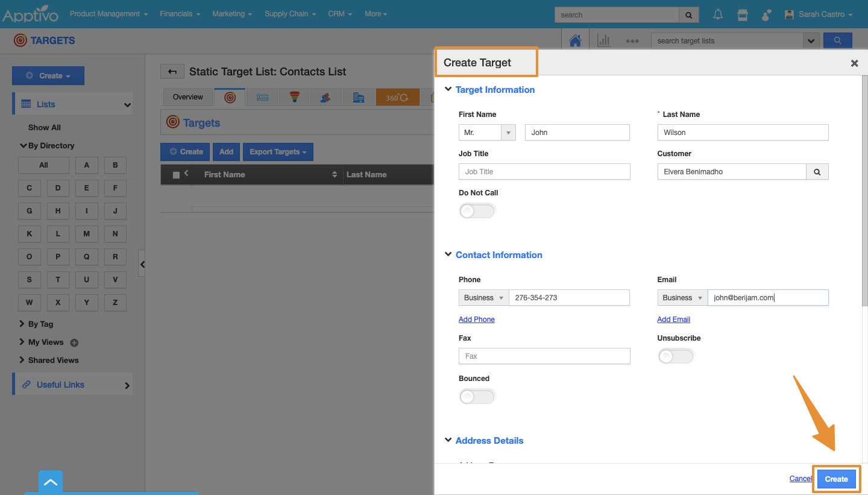Click the Customer lookup search icon

click(x=817, y=172)
